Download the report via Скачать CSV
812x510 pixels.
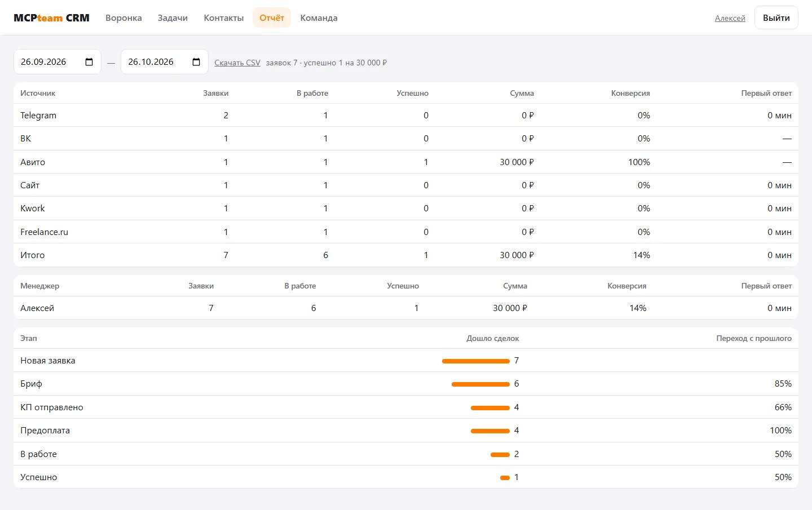point(237,63)
